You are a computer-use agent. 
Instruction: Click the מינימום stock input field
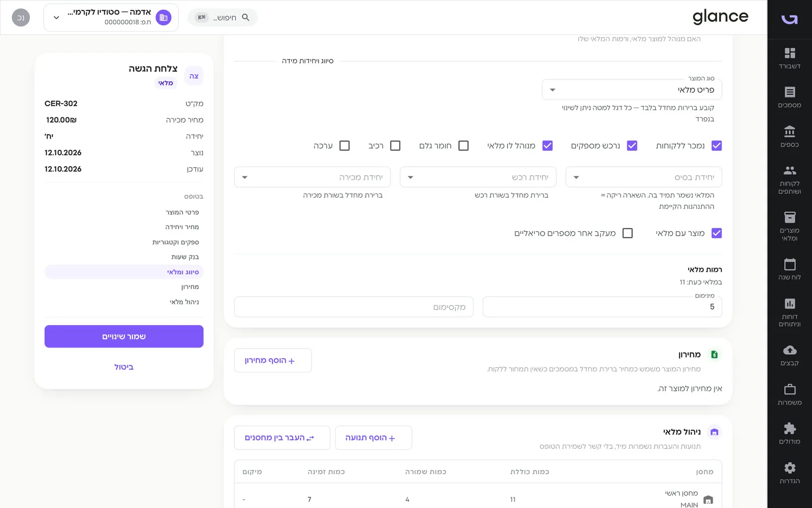click(x=602, y=307)
